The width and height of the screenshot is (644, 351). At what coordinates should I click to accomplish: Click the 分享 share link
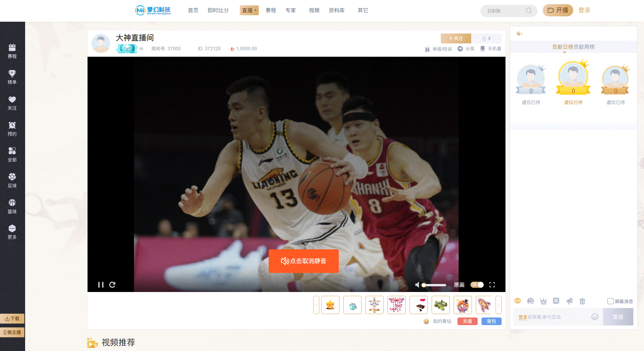click(x=466, y=49)
